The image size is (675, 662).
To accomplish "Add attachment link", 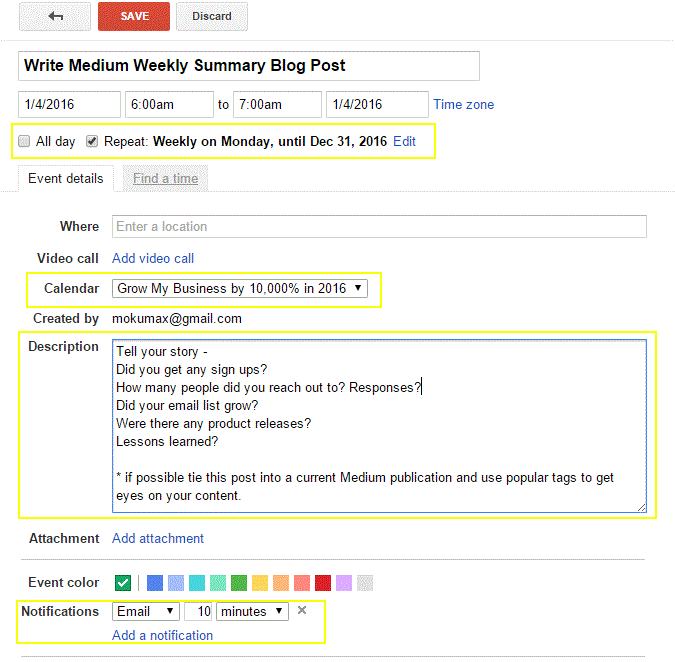I will click(x=158, y=538).
